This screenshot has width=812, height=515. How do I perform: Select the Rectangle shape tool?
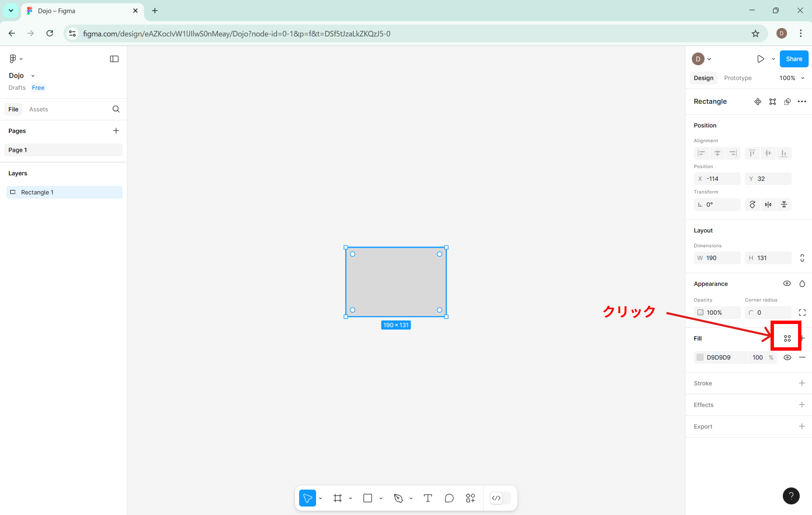point(367,498)
